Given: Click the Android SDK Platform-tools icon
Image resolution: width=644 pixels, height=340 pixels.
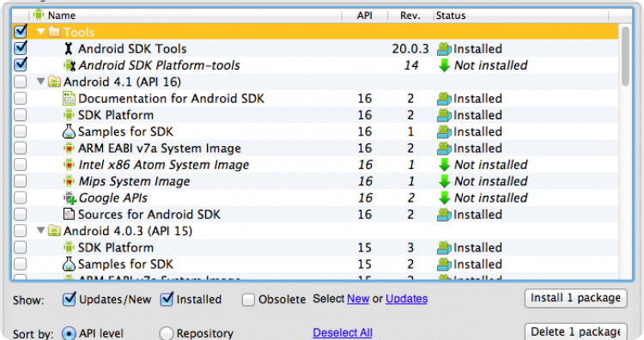Looking at the screenshot, I should [69, 65].
